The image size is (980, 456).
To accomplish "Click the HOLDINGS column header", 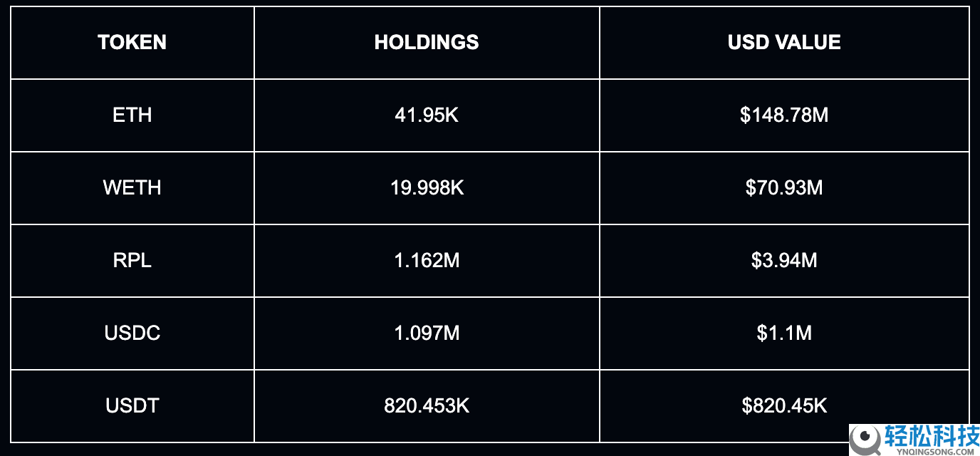I will pos(427,43).
